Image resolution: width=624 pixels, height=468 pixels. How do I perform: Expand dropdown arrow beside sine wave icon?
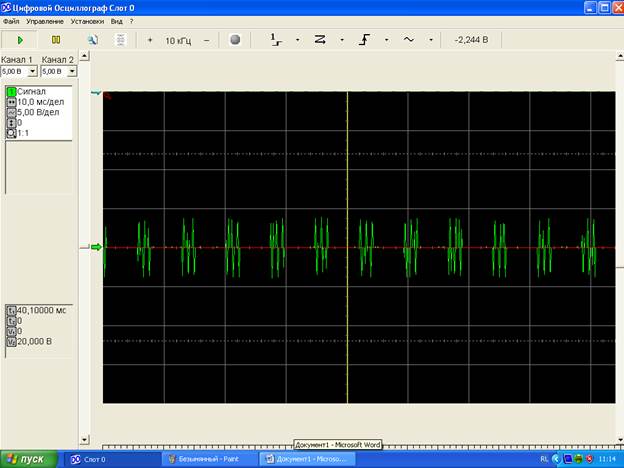[431, 41]
